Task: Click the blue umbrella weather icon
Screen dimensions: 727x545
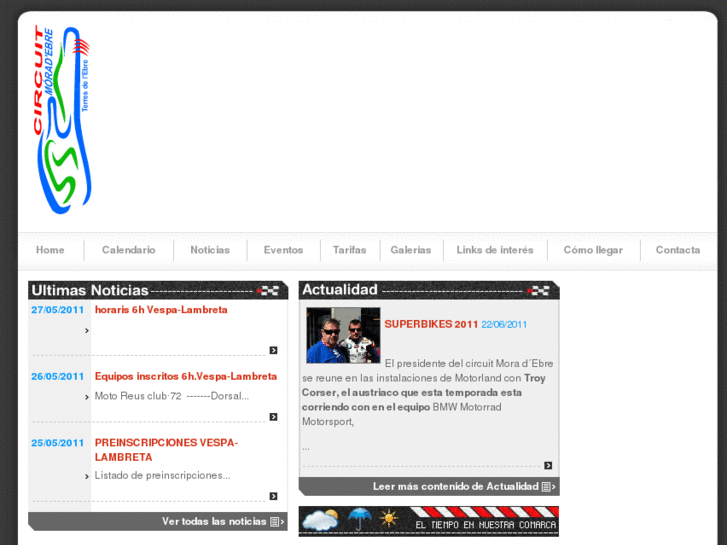Action: [359, 519]
